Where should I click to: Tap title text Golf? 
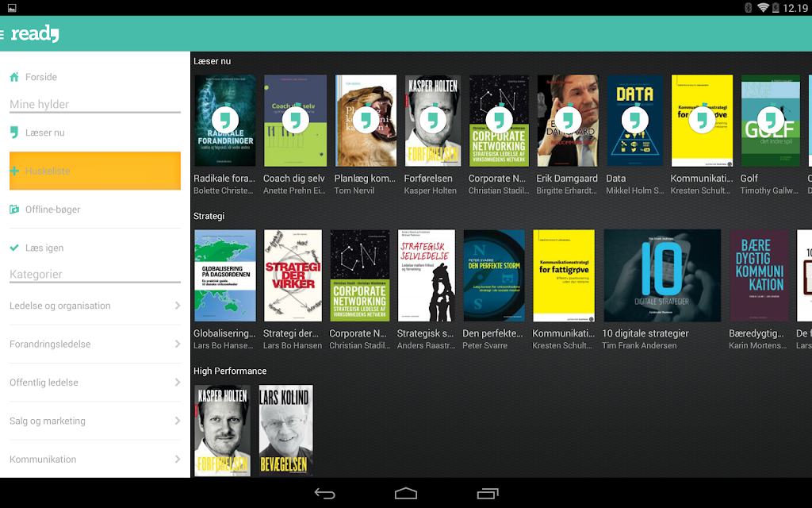pos(749,179)
